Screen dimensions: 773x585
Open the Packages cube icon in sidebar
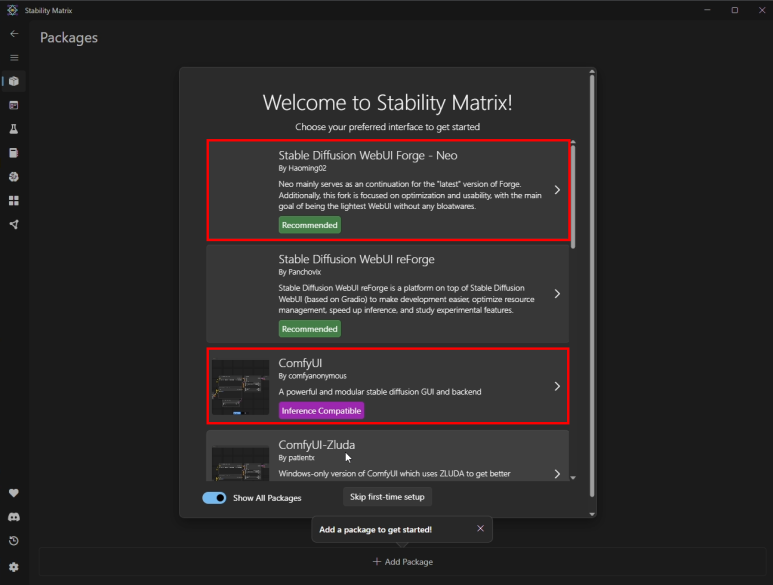coord(14,81)
